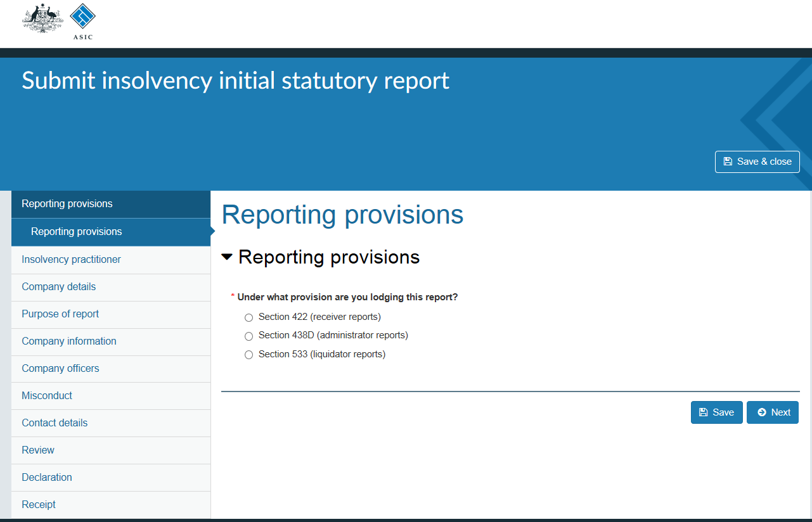The height and width of the screenshot is (522, 812).
Task: Select Section 533 (liquidator reports) radio button
Action: pyautogui.click(x=248, y=355)
